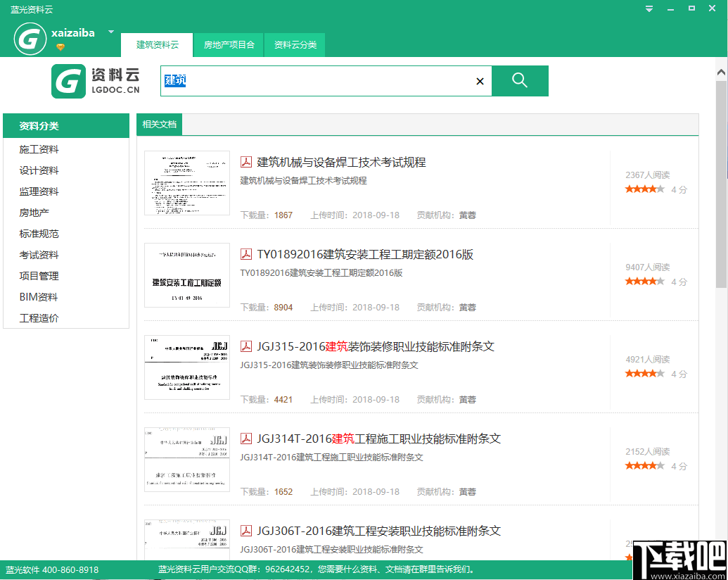Viewport: 728px width, 580px height.
Task: Click the star rating of the first document
Action: coord(644,189)
